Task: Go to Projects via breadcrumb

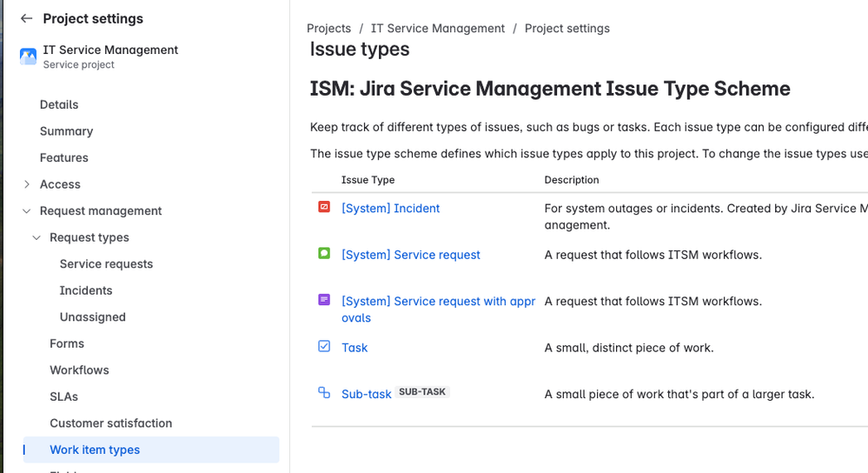Action: pyautogui.click(x=328, y=28)
